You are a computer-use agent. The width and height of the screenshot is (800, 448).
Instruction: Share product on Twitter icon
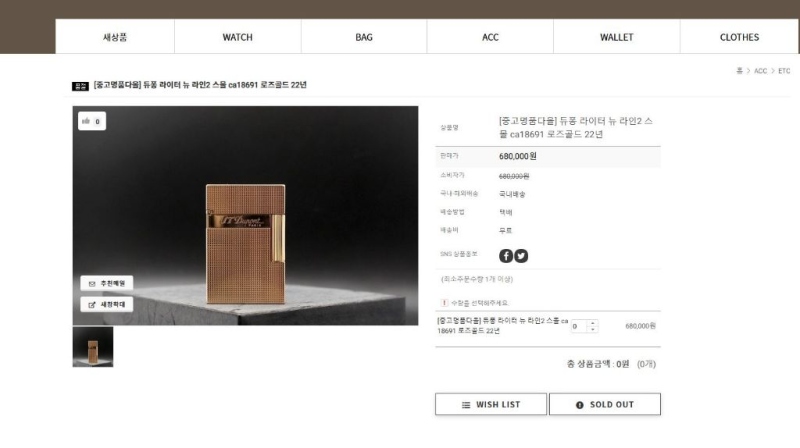pyautogui.click(x=521, y=256)
